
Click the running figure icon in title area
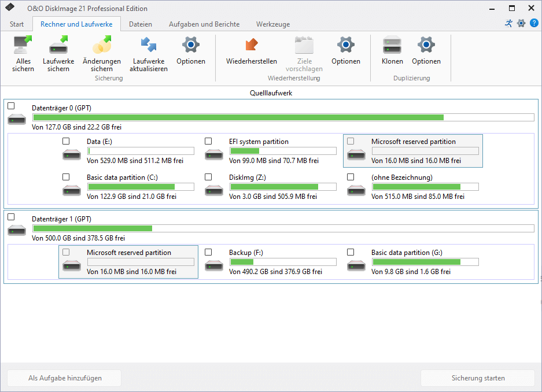click(x=509, y=23)
